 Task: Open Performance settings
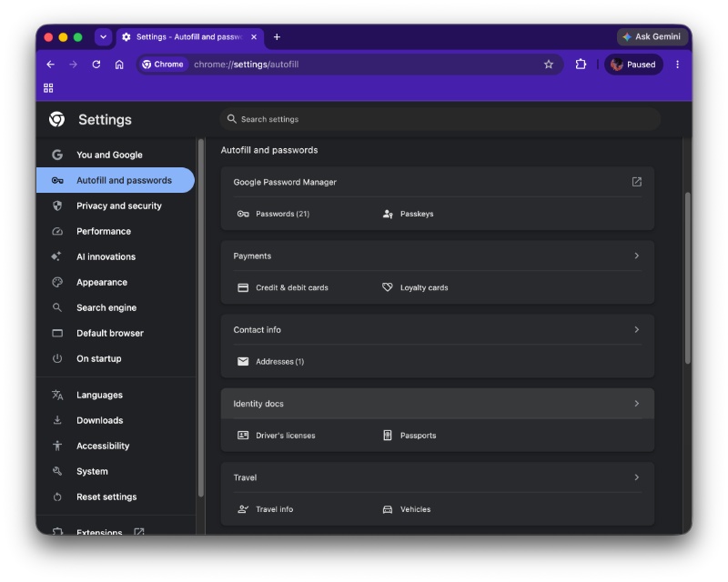tap(116, 232)
